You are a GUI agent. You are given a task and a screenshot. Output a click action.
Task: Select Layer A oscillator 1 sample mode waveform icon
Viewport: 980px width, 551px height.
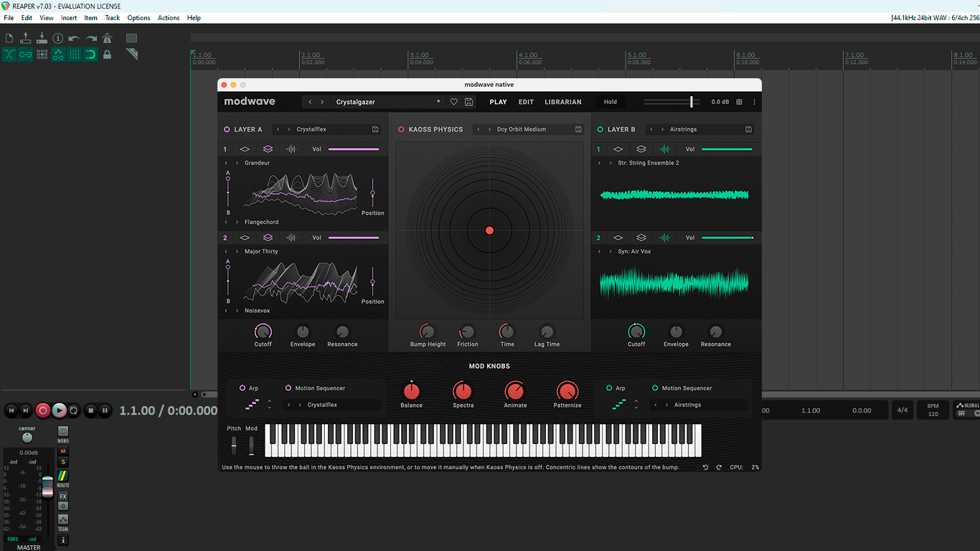point(291,149)
